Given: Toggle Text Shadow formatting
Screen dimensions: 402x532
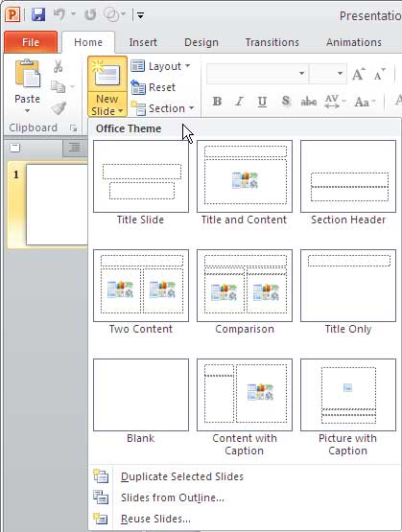Looking at the screenshot, I should [x=286, y=101].
